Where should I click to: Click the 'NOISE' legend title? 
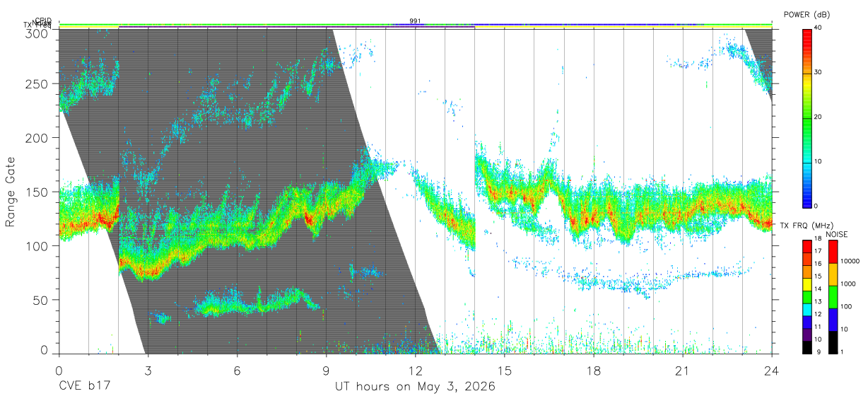(x=837, y=234)
